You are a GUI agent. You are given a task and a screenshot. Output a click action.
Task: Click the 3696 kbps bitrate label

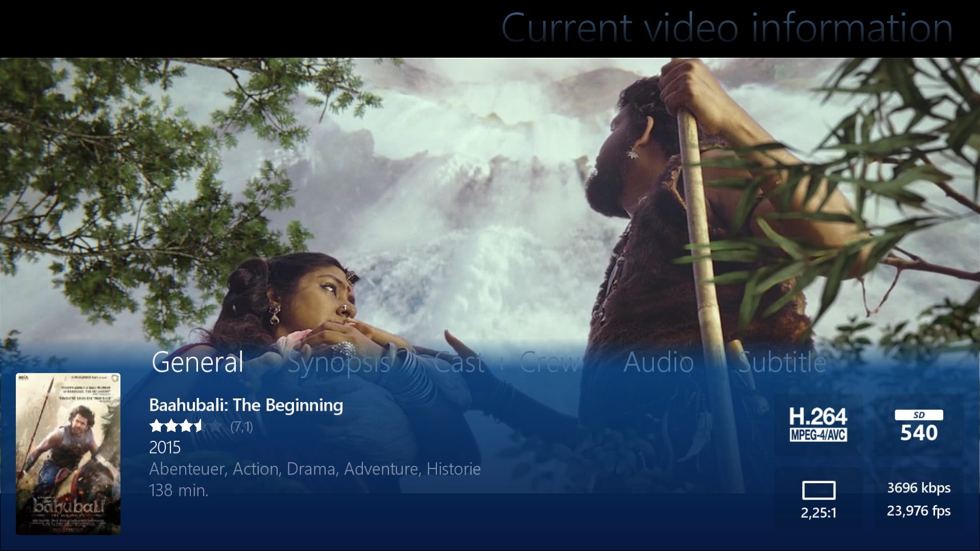(x=919, y=488)
